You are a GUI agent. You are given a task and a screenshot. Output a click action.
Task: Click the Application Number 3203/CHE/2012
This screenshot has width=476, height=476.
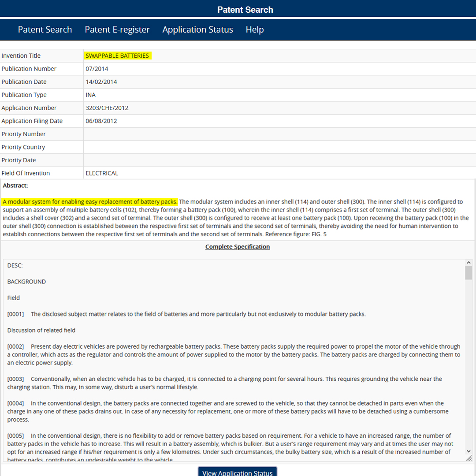[x=107, y=108]
